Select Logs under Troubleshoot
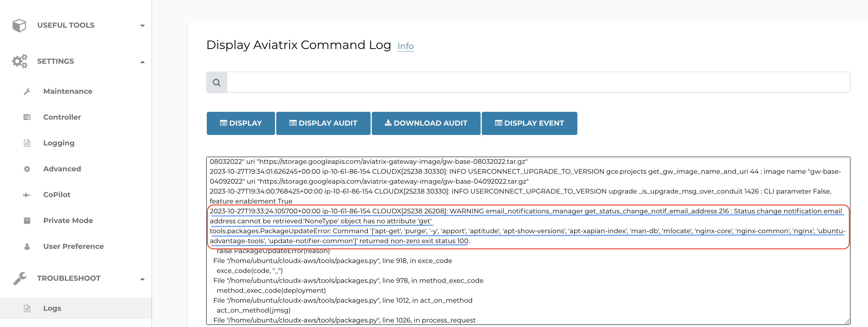The width and height of the screenshot is (868, 327). (52, 308)
